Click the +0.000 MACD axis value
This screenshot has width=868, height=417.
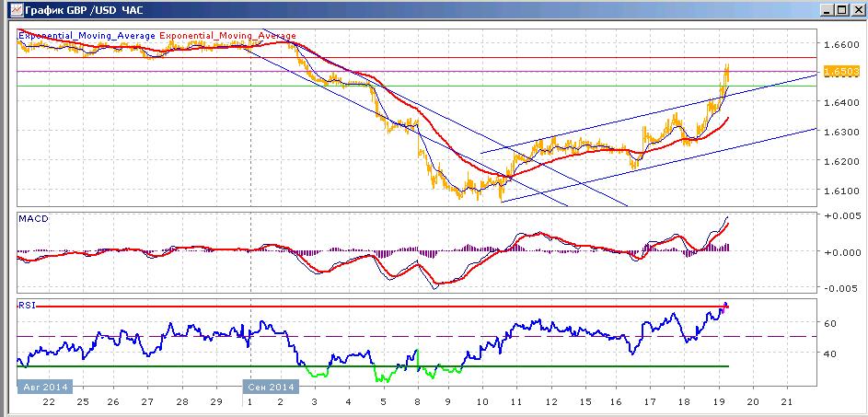point(841,252)
